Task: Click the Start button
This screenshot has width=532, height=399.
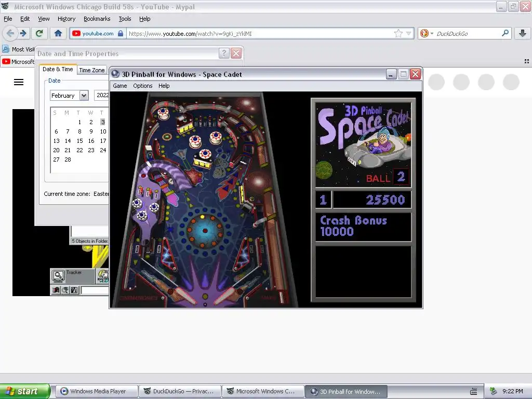Action: click(x=25, y=391)
